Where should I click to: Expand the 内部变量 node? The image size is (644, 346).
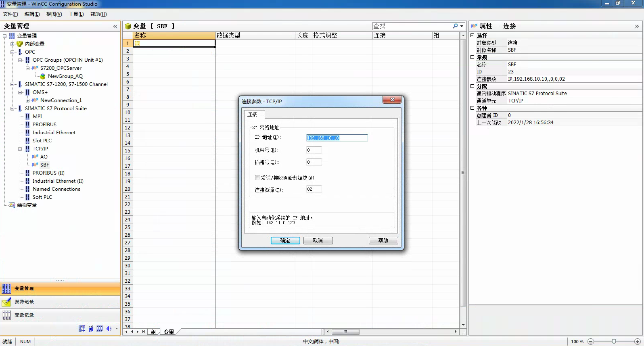point(12,44)
